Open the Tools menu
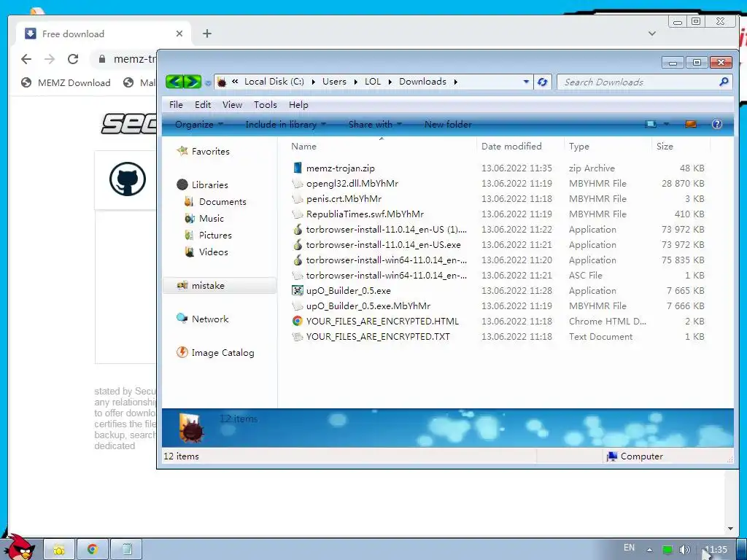The width and height of the screenshot is (747, 560). 265,105
